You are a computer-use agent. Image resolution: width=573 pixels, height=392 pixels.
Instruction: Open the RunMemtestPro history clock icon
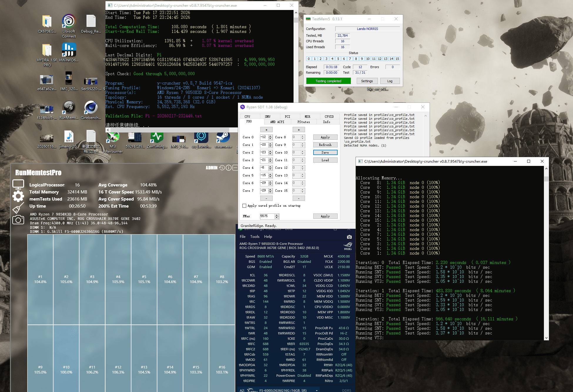point(222,168)
